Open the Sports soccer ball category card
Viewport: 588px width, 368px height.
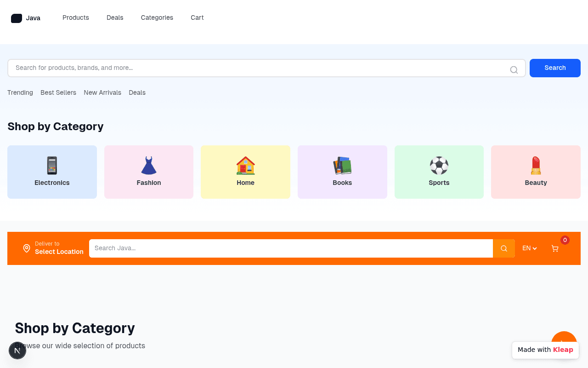439,172
